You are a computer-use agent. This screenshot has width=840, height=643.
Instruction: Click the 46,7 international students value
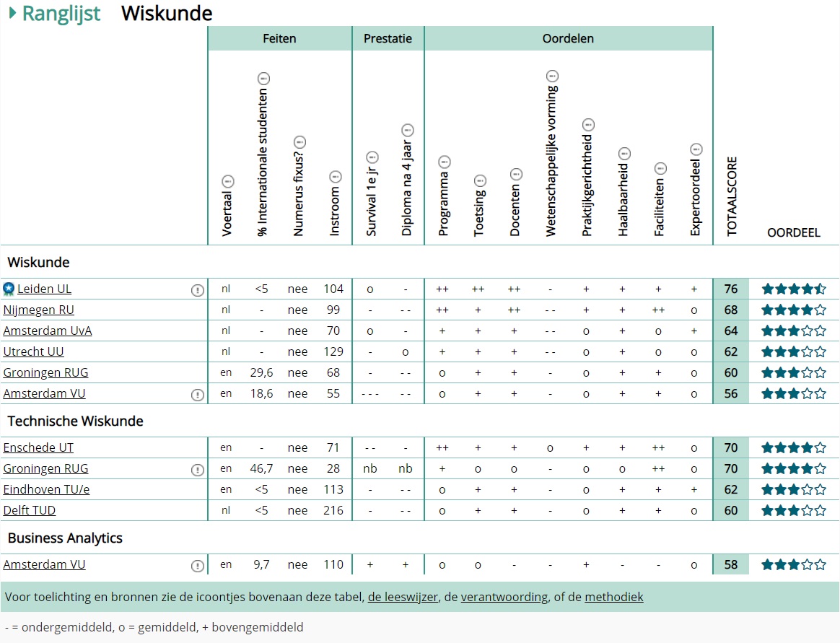261,469
